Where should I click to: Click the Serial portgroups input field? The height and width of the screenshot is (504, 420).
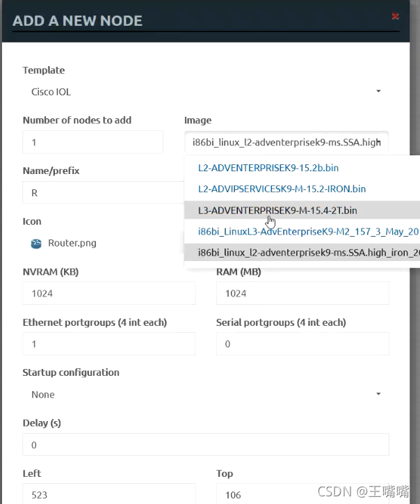tap(302, 344)
